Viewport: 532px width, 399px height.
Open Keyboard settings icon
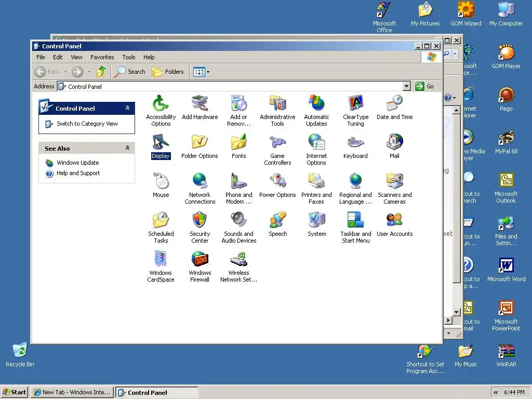coord(355,147)
